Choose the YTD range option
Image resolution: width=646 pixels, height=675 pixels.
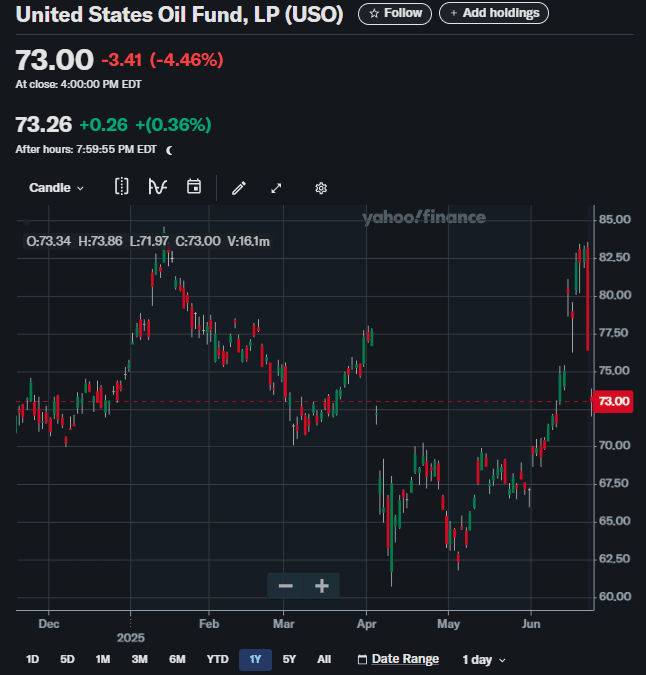pos(217,660)
